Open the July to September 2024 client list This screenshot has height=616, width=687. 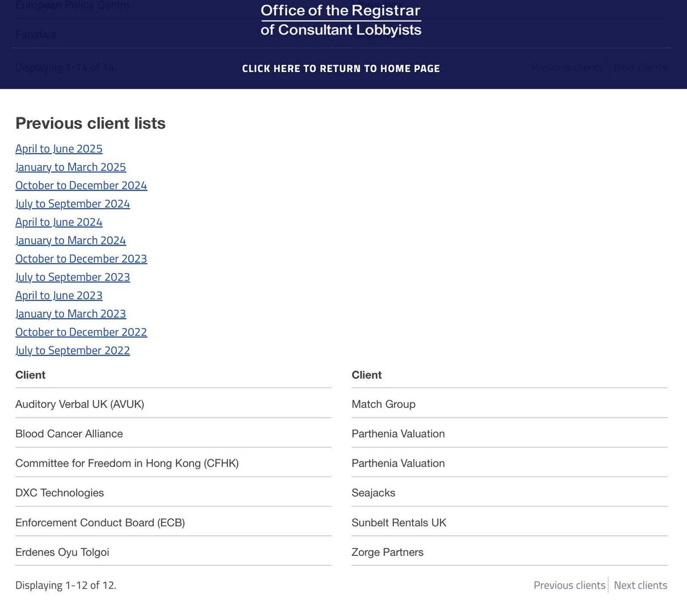click(x=73, y=204)
